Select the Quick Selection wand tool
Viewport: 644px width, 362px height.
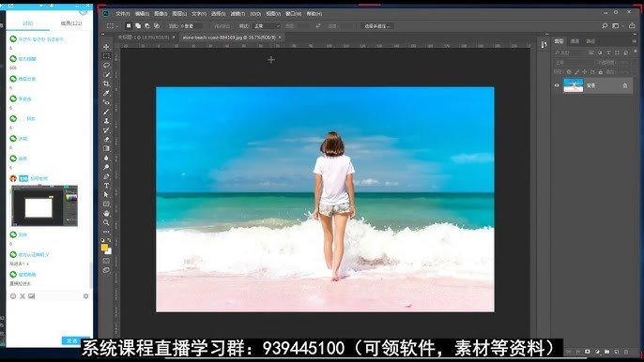(x=106, y=75)
